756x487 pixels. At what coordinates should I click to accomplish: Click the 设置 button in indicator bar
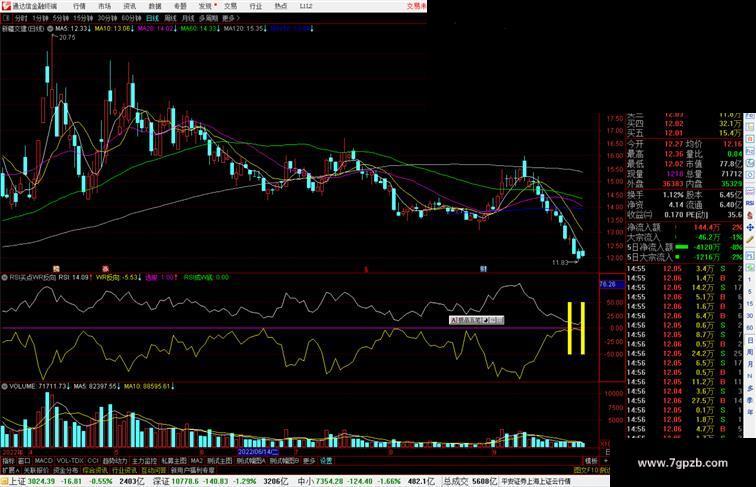pyautogui.click(x=326, y=461)
